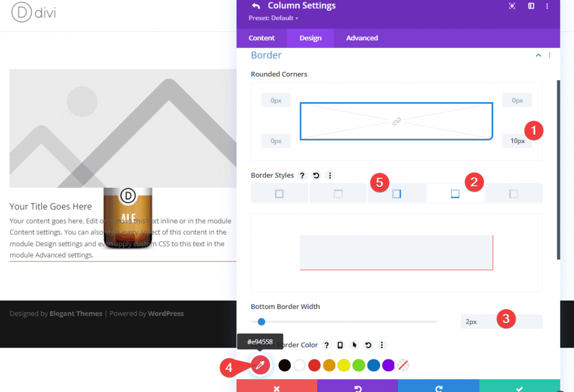This screenshot has height=392, width=574.
Task: Open Border Styles three-dot menu
Action: click(x=330, y=176)
